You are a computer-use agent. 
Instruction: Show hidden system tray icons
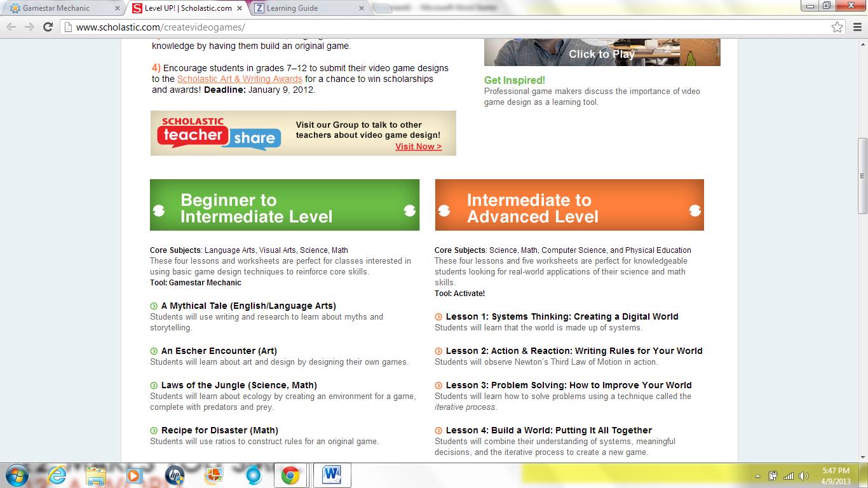coord(758,476)
